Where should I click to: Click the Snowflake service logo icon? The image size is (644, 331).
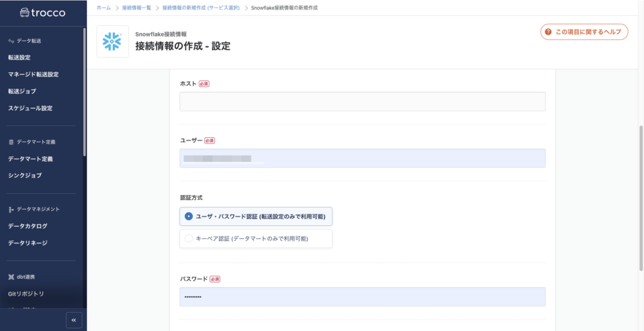(113, 42)
